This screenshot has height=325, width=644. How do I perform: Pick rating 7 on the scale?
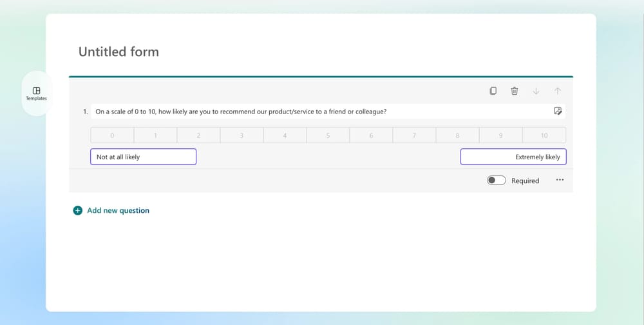[414, 135]
